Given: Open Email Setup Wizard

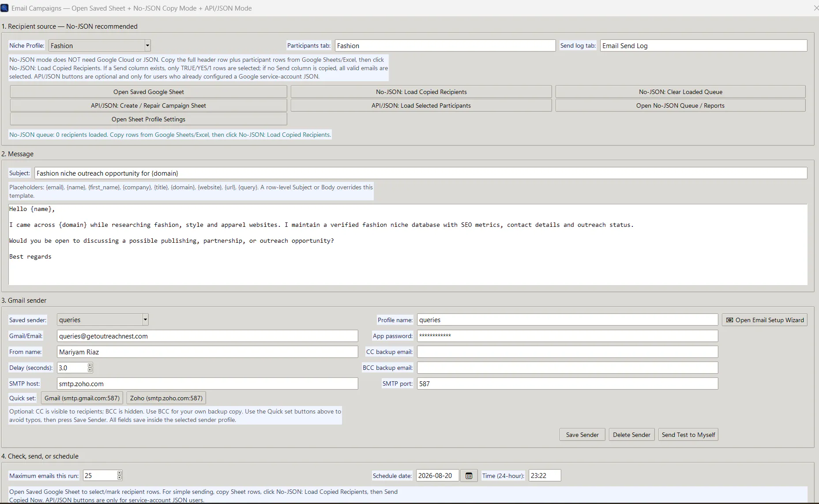Looking at the screenshot, I should 765,320.
